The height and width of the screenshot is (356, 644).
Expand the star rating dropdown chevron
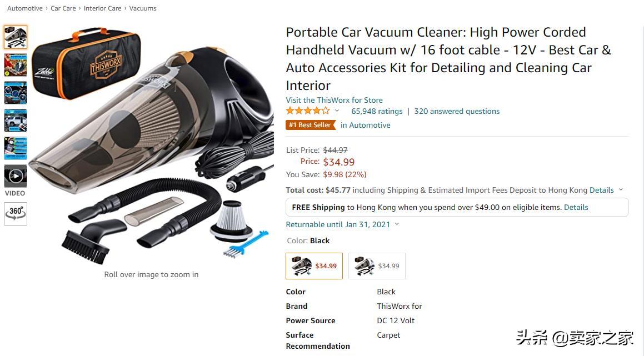(337, 111)
